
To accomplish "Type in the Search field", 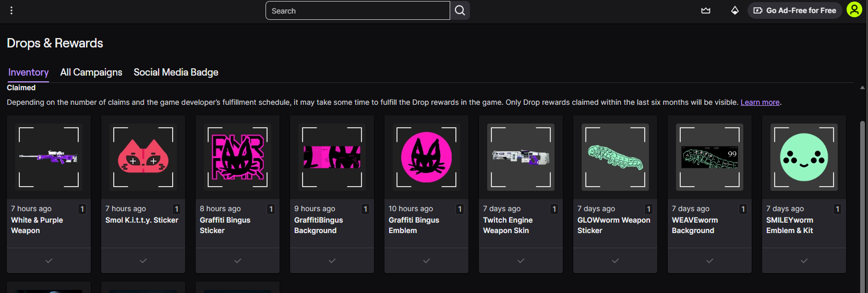I will (357, 10).
